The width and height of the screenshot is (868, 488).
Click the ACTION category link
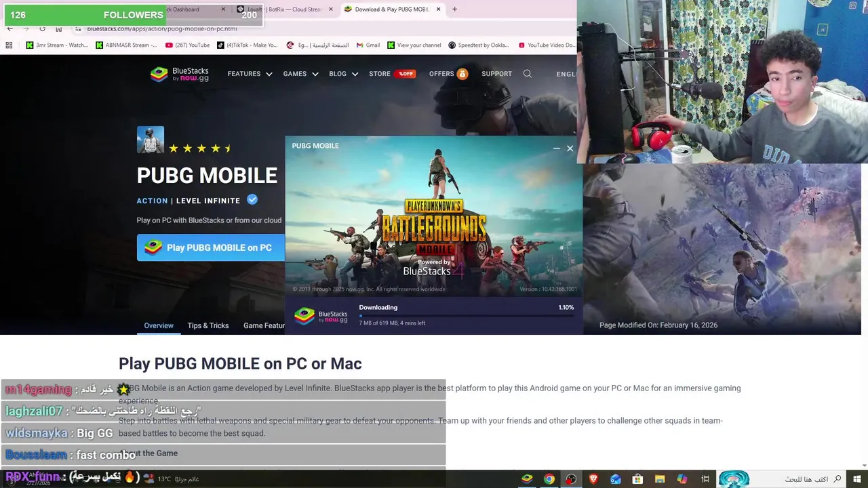tap(152, 201)
